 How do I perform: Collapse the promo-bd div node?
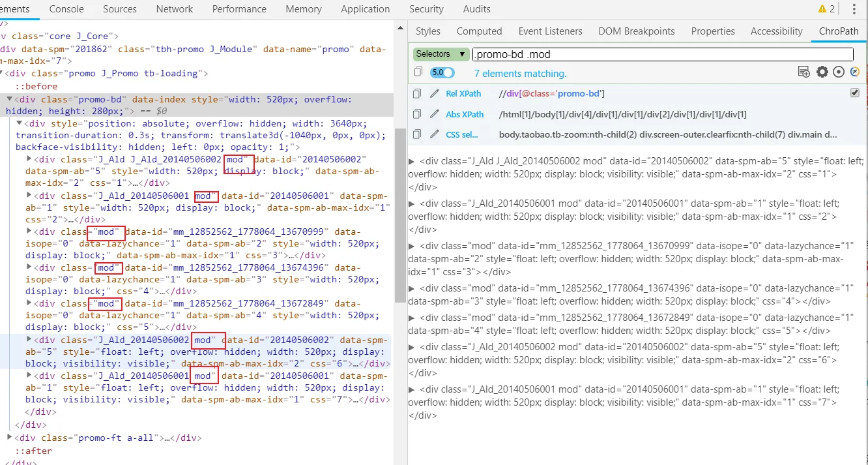point(9,100)
